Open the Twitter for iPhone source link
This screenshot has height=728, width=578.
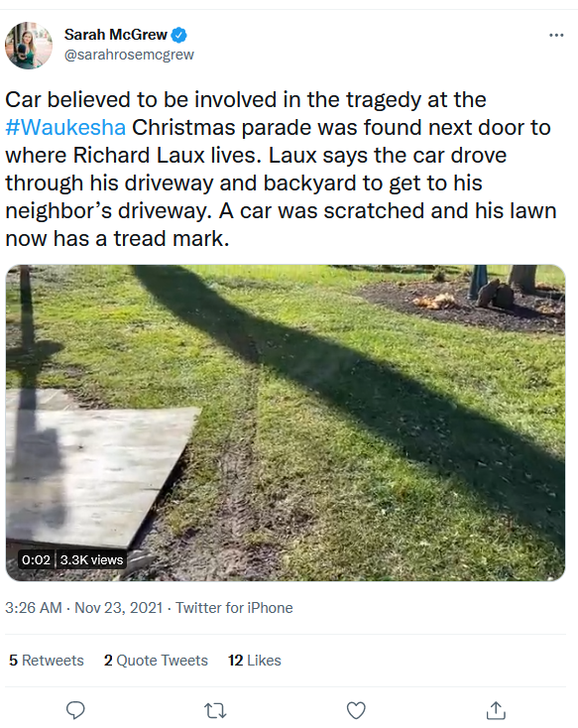pos(234,608)
